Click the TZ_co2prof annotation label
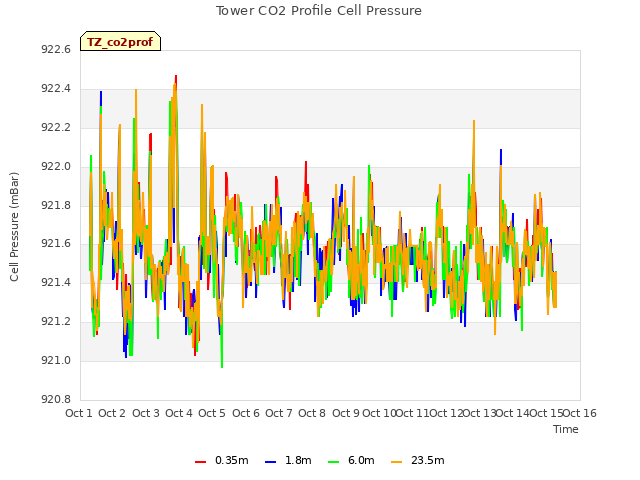 [120, 42]
